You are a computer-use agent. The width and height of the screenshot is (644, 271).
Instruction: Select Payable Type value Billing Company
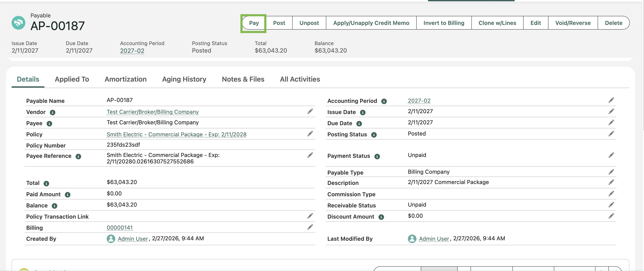click(428, 172)
